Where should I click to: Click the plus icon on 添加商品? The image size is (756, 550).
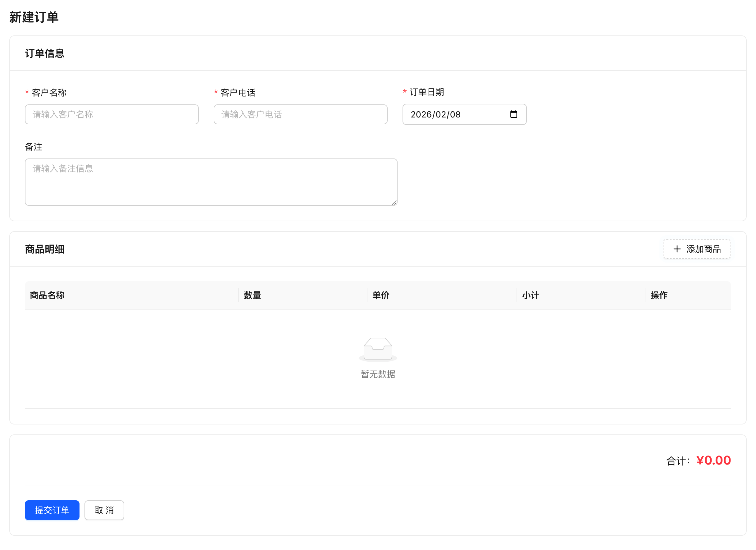[677, 249]
